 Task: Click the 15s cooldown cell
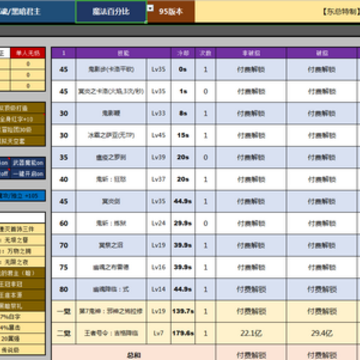pos(183,136)
